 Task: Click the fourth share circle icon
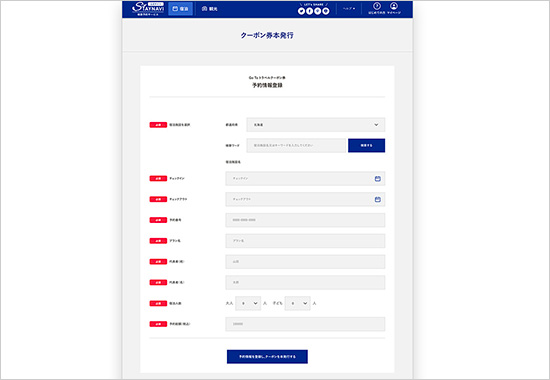326,11
